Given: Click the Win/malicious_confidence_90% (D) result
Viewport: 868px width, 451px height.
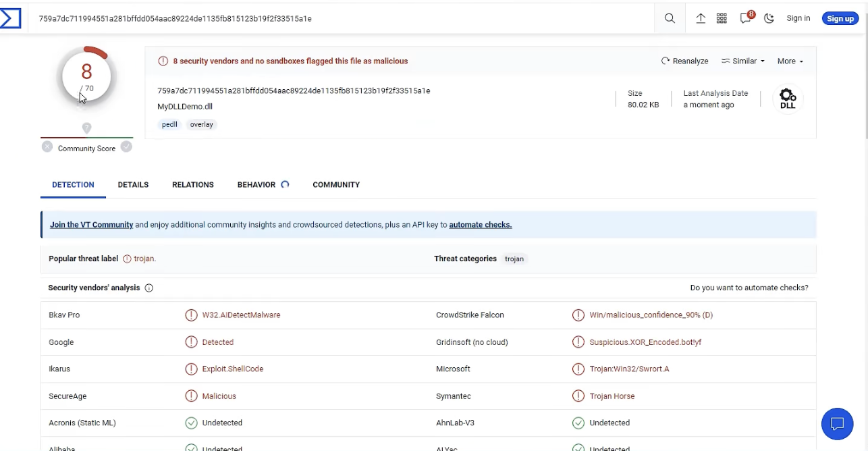Looking at the screenshot, I should 651,315.
